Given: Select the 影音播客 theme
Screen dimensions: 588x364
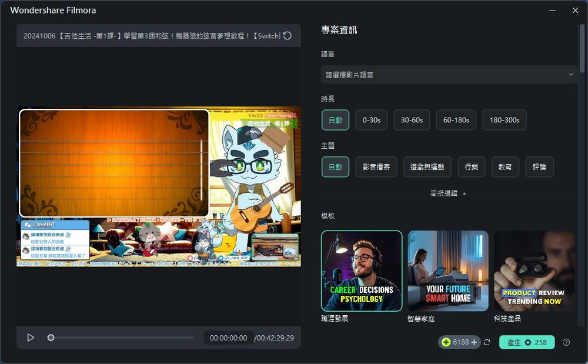Looking at the screenshot, I should click(x=376, y=167).
